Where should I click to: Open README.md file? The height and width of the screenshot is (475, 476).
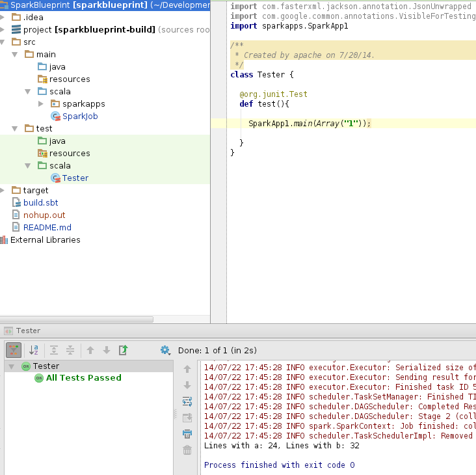point(47,228)
